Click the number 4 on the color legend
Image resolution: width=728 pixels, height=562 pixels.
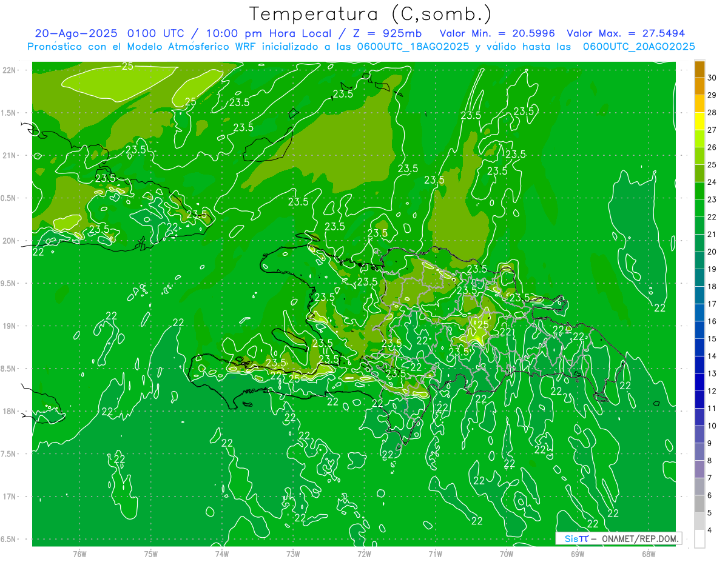point(710,530)
